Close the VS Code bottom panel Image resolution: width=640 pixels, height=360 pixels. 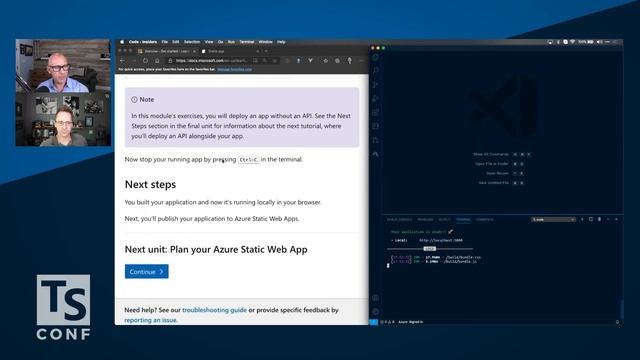point(616,220)
